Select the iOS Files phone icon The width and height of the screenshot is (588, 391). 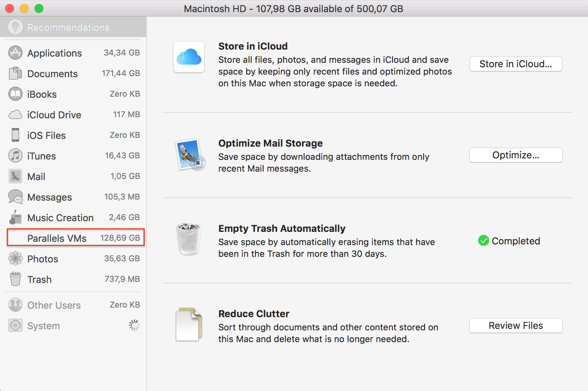pos(15,135)
